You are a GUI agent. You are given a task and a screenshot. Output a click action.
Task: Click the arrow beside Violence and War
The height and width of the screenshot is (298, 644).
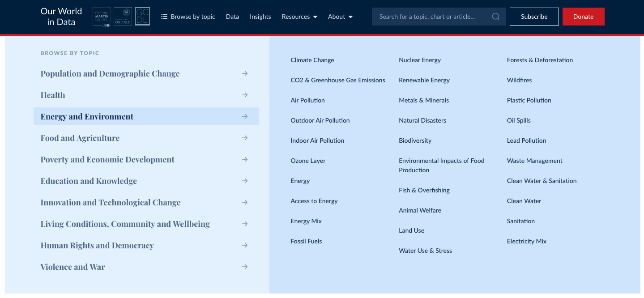245,267
